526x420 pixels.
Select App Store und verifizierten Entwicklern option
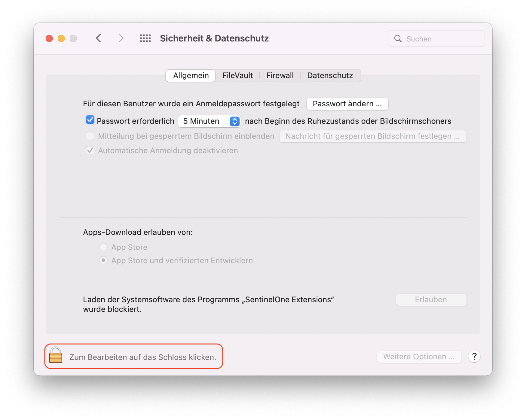coord(103,260)
